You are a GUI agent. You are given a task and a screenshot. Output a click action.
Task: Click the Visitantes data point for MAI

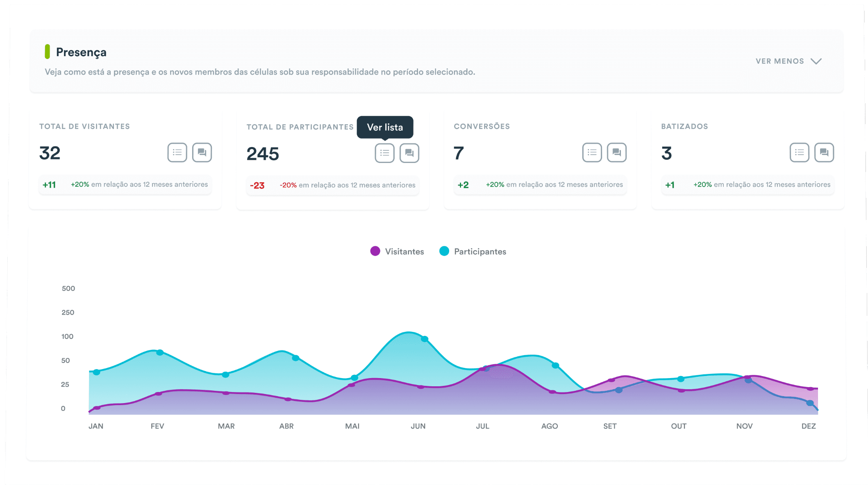(351, 385)
